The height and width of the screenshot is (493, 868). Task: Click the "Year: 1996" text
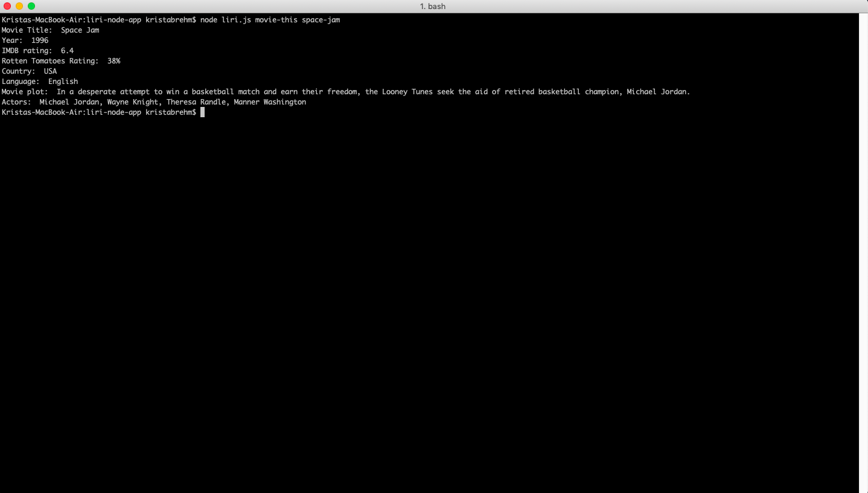coord(24,40)
